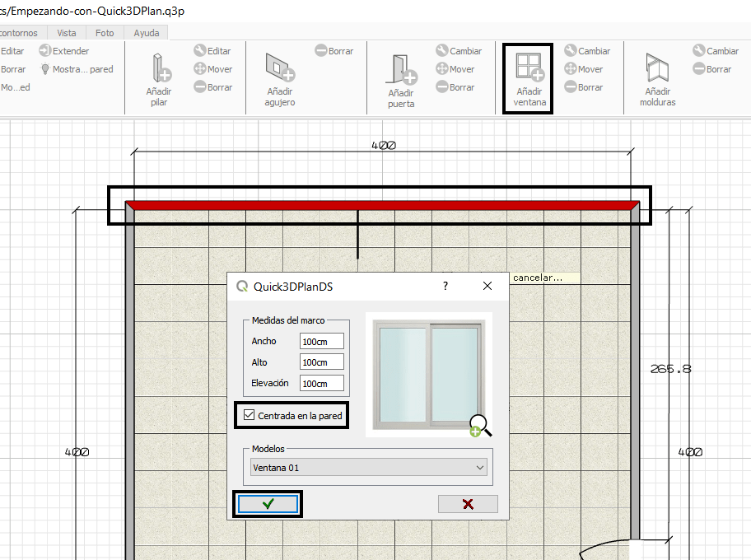Click the Añadir molduras tool
751x560 pixels.
point(658,80)
